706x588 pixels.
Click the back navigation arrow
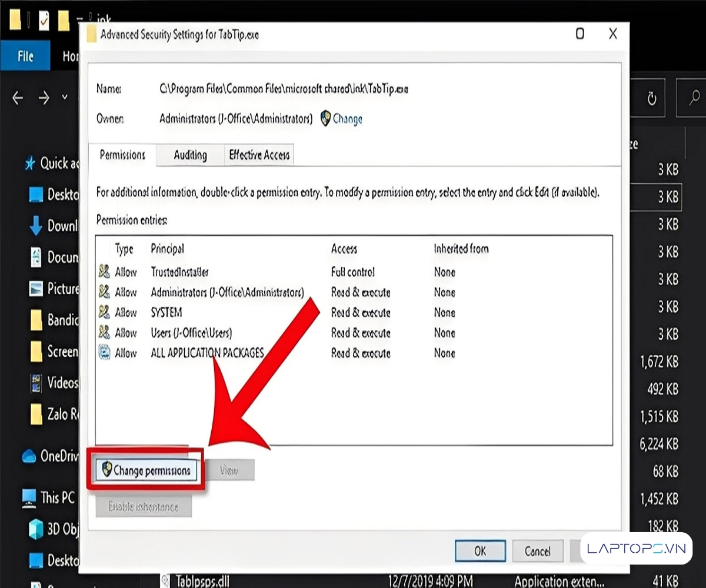click(x=18, y=98)
